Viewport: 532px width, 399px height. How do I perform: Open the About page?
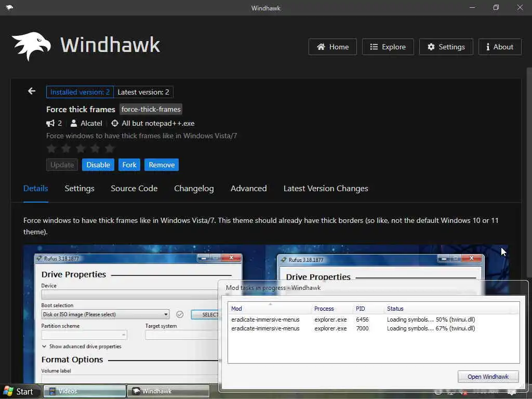[500, 47]
